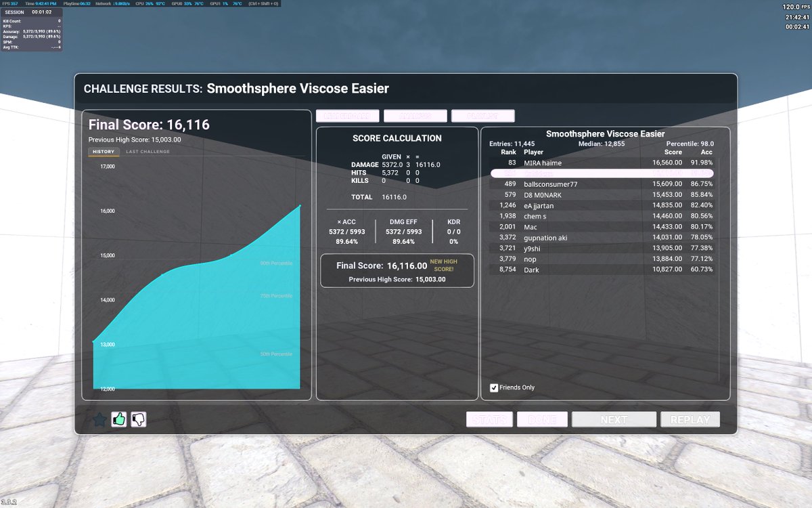Go to the Next challenge
Screen dimensions: 812x508
click(x=614, y=419)
